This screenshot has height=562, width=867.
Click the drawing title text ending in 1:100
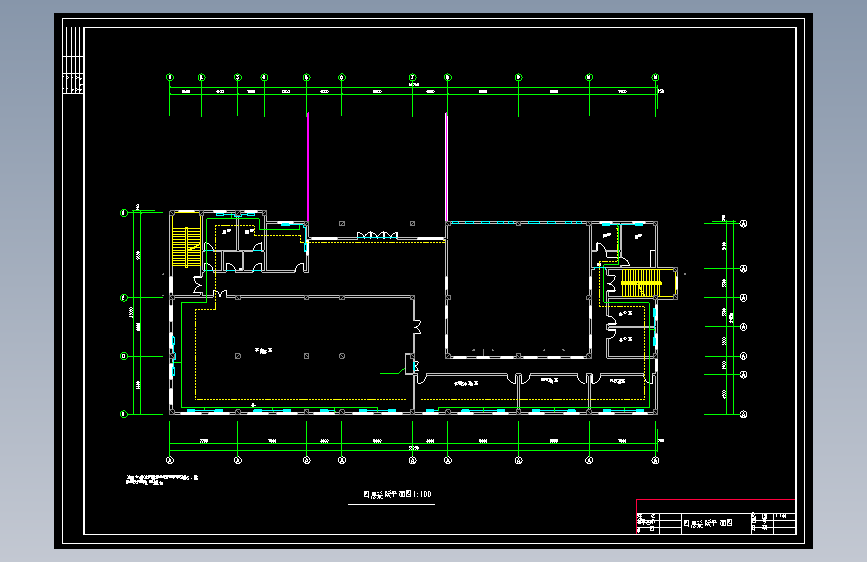pos(397,495)
